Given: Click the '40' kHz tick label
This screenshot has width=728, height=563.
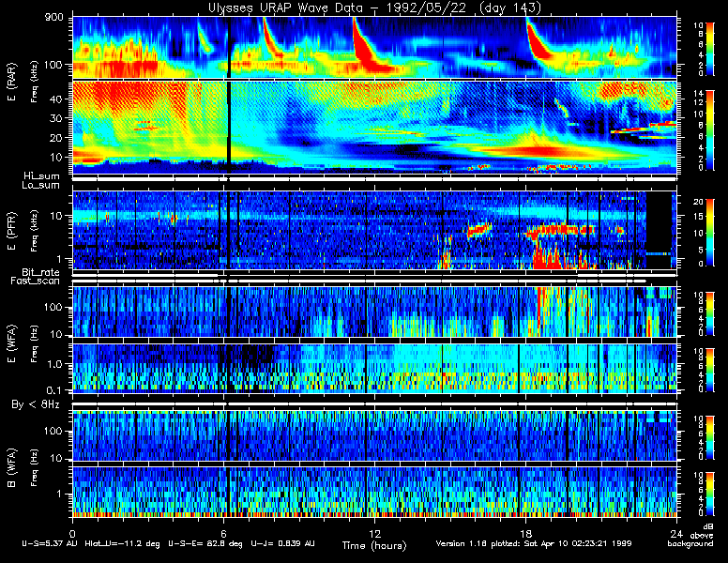Looking at the screenshot, I should click(56, 99).
